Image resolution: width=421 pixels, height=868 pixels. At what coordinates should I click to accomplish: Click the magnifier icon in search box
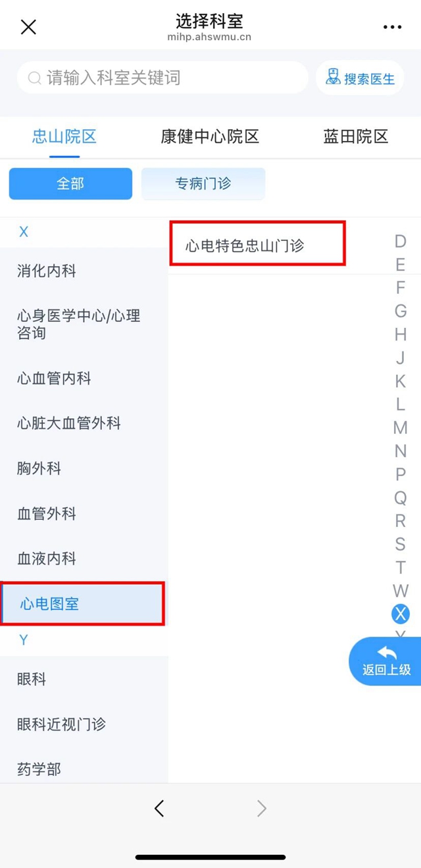pos(35,78)
